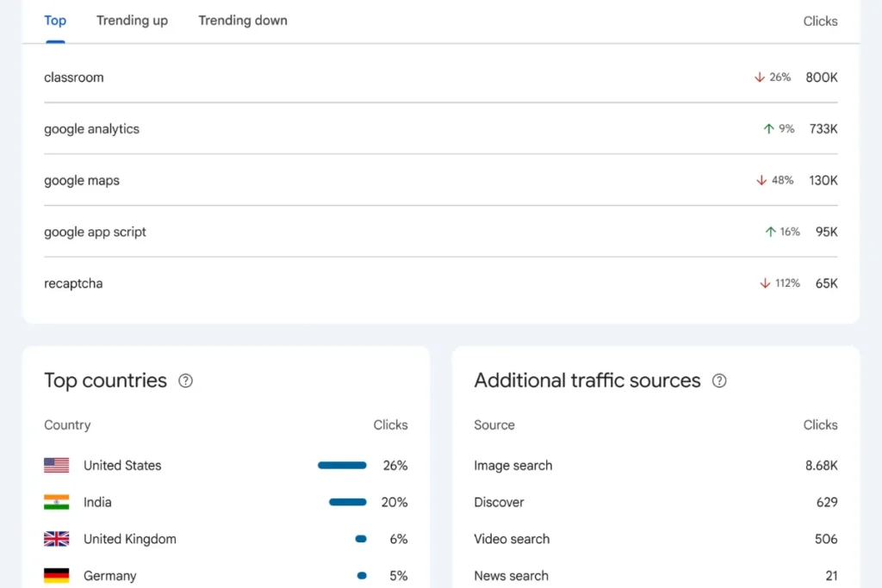Switch to the Trending up tab
The image size is (882, 588).
132,20
